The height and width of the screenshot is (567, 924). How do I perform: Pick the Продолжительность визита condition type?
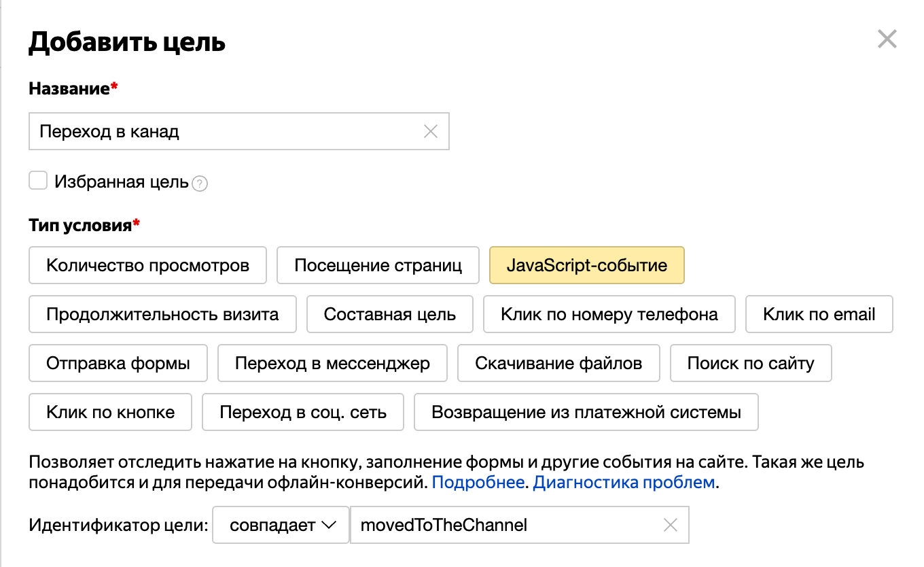click(162, 314)
